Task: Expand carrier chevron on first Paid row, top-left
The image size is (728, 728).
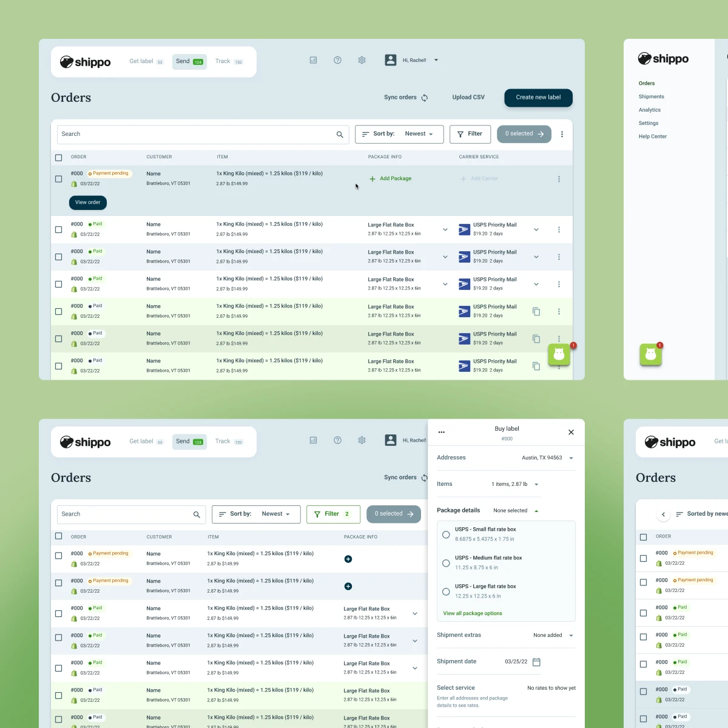Action: coord(536,229)
